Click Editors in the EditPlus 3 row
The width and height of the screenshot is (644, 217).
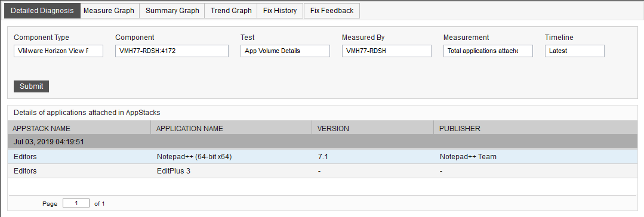pos(25,171)
